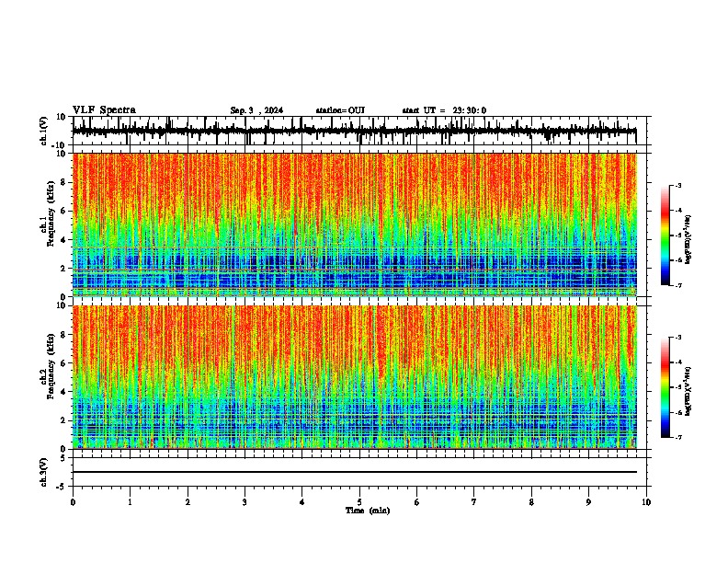Click the time axis tick label 8
The image size is (728, 563).
(x=531, y=502)
